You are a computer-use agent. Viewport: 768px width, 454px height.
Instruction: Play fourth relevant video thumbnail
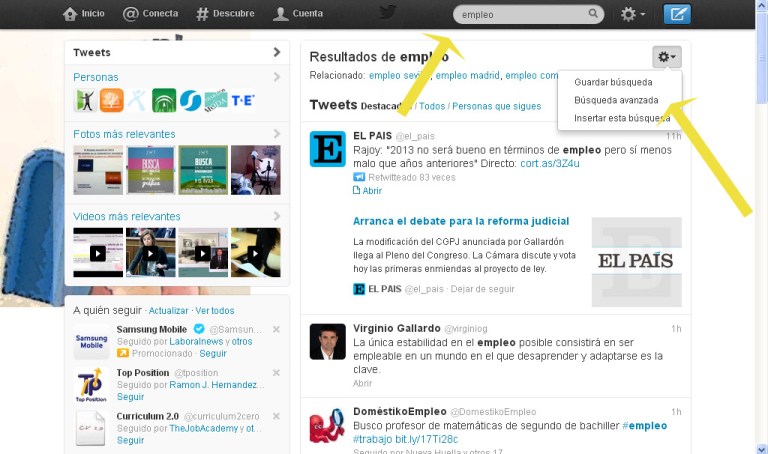256,253
